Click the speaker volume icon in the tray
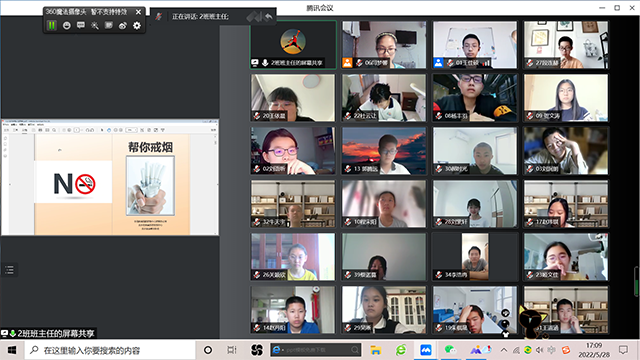 tap(540, 350)
